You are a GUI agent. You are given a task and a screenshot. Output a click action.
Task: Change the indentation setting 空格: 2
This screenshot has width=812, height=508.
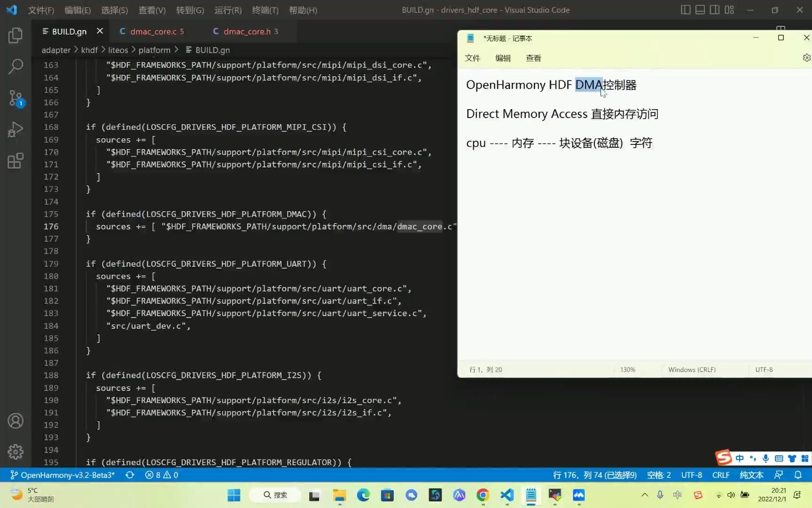click(x=659, y=475)
